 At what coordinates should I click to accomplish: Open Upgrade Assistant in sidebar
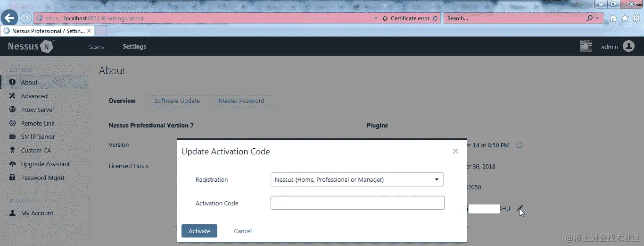point(45,164)
